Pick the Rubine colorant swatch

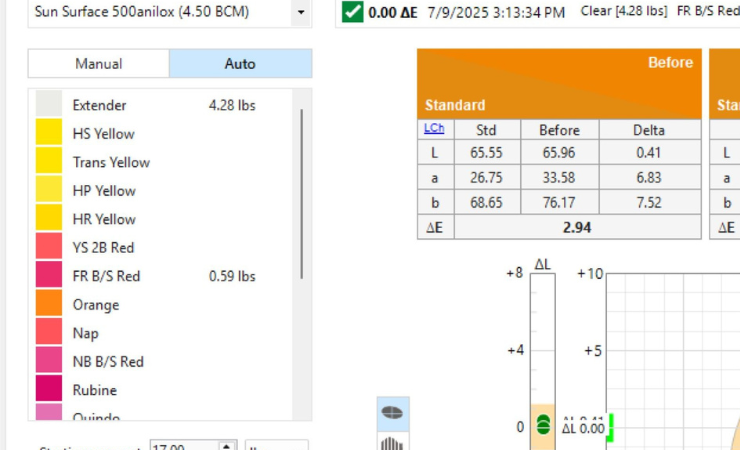click(49, 390)
